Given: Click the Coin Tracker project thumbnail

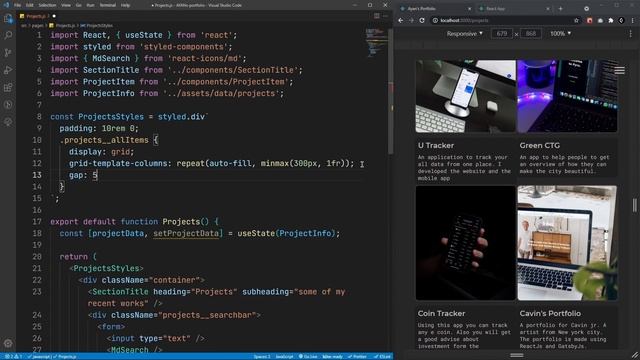Looking at the screenshot, I should [x=466, y=243].
